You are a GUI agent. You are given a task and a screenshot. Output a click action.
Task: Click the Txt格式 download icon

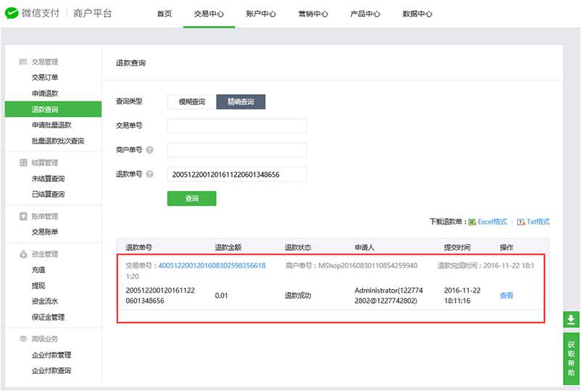click(521, 222)
